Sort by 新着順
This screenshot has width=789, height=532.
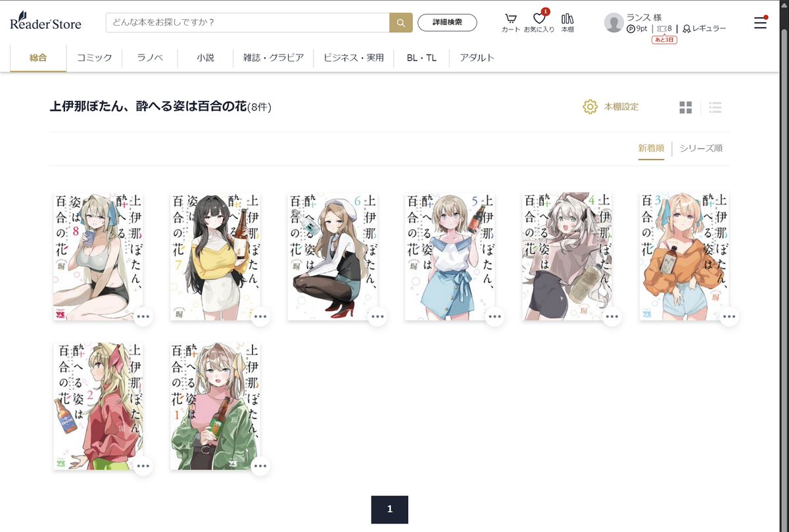point(651,149)
